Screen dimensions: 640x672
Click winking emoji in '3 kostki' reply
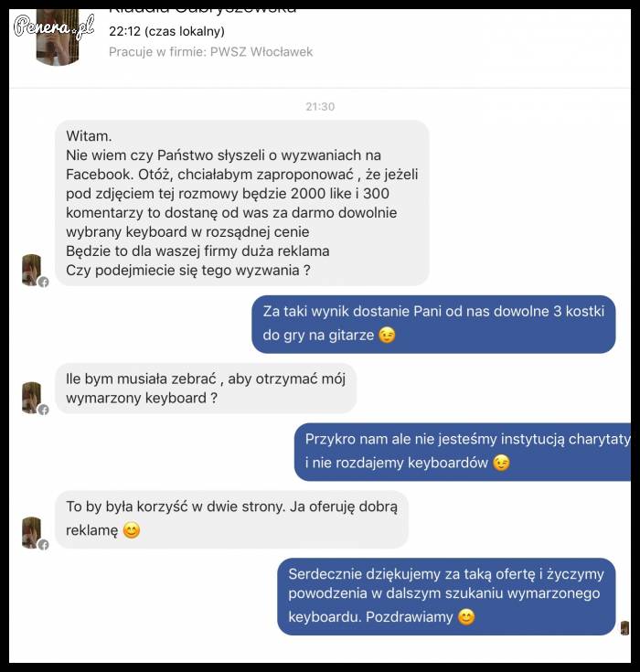[387, 336]
